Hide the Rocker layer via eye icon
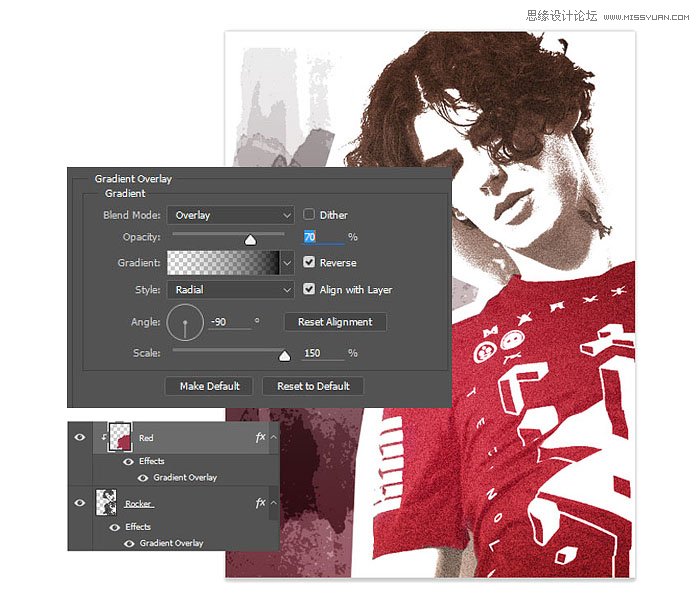 tap(80, 503)
